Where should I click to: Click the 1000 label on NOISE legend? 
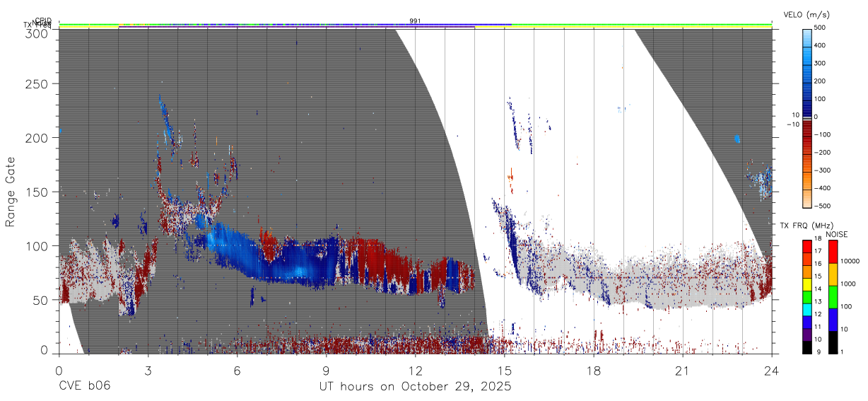click(x=848, y=284)
